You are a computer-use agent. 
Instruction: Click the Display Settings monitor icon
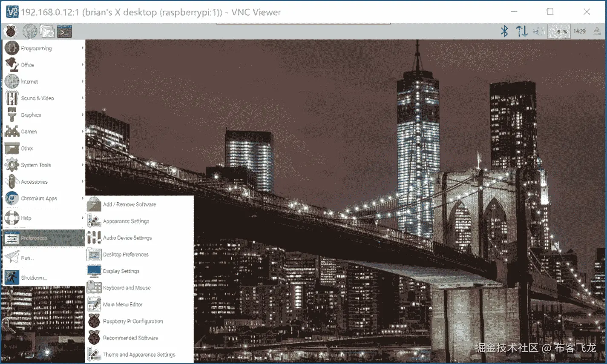(94, 271)
